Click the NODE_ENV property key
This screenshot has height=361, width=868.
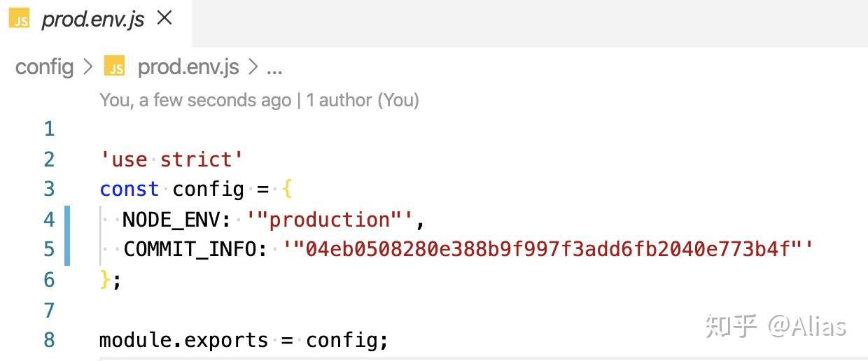(x=176, y=220)
